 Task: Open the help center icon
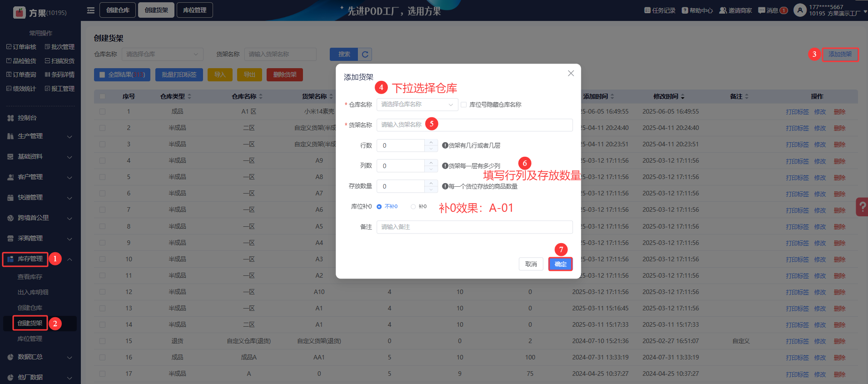[684, 10]
